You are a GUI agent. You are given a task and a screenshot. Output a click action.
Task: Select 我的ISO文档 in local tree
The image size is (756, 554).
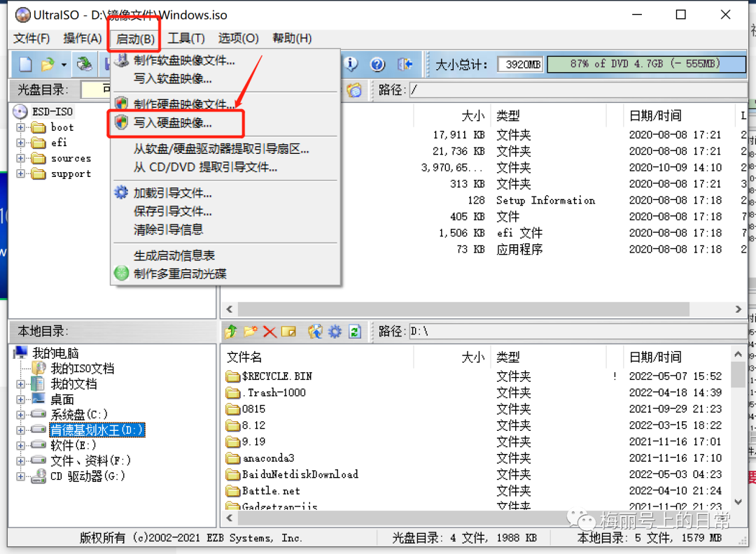(x=83, y=369)
